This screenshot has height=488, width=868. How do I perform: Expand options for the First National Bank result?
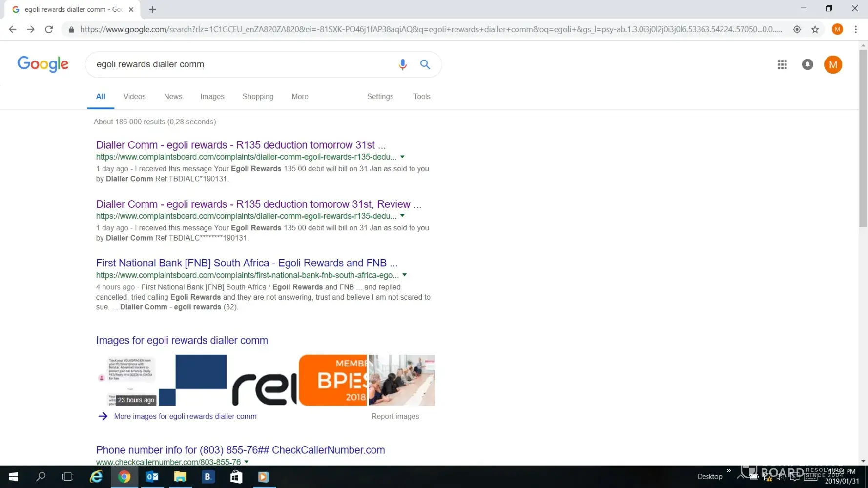coord(404,275)
